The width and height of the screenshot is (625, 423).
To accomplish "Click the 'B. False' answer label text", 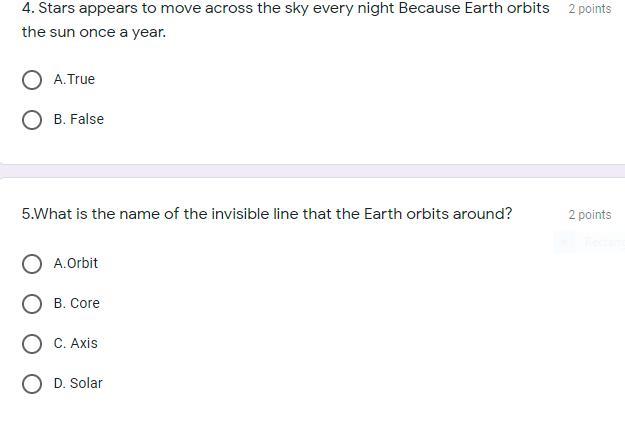I will coord(79,120).
